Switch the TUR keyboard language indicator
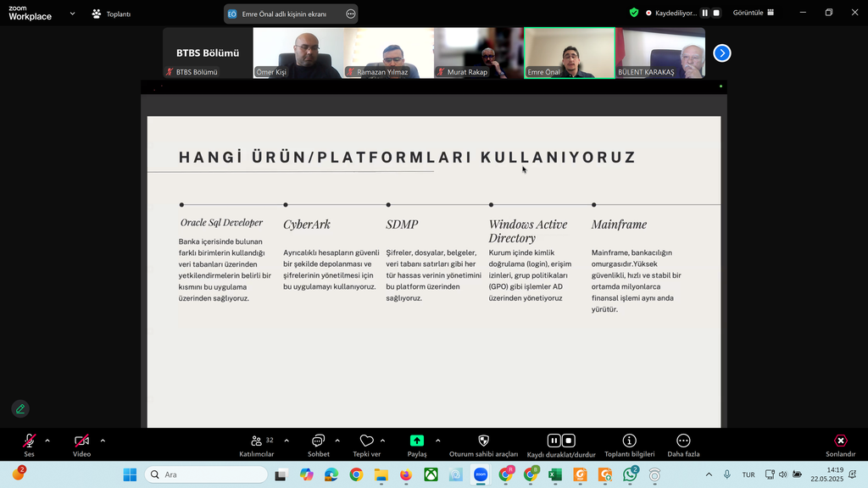 coord(748,474)
